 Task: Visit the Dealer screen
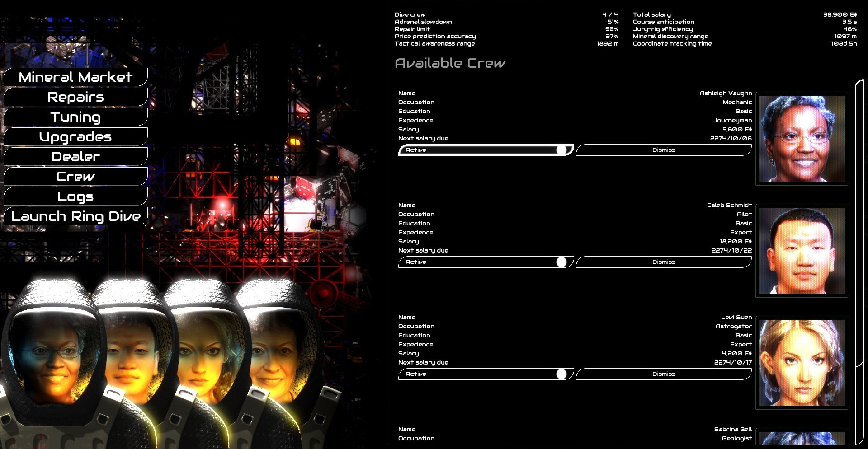(x=75, y=157)
